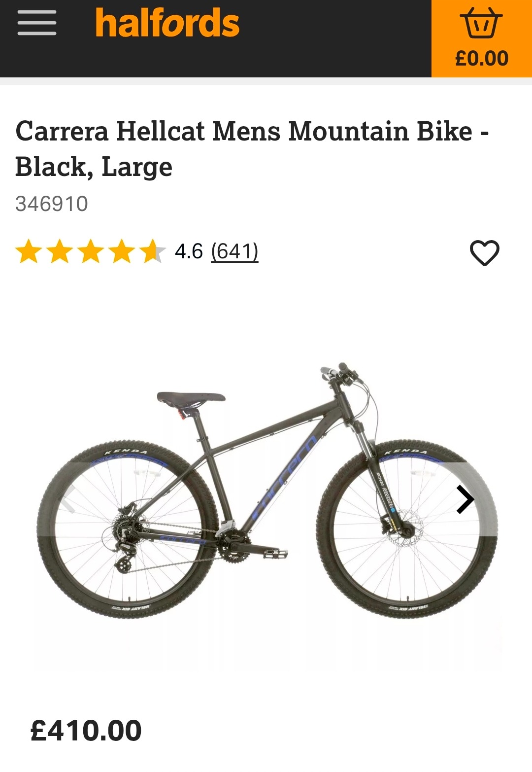Screen dimensions: 532x772
Task: Tap the £0.00 basket total
Action: (482, 59)
